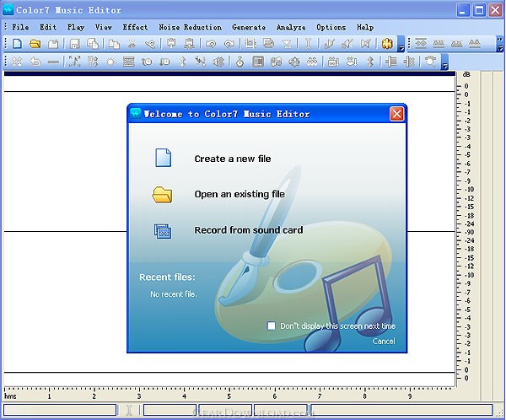Open the File menu
506x420 pixels.
(x=20, y=27)
